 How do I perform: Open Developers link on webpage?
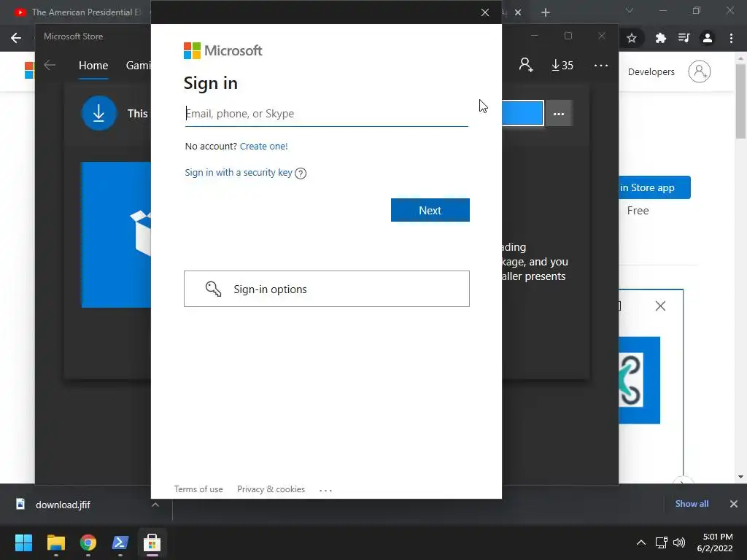click(x=651, y=72)
